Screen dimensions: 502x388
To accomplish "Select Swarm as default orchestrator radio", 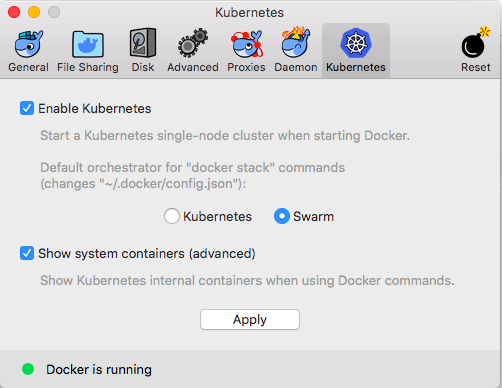I will (x=282, y=216).
